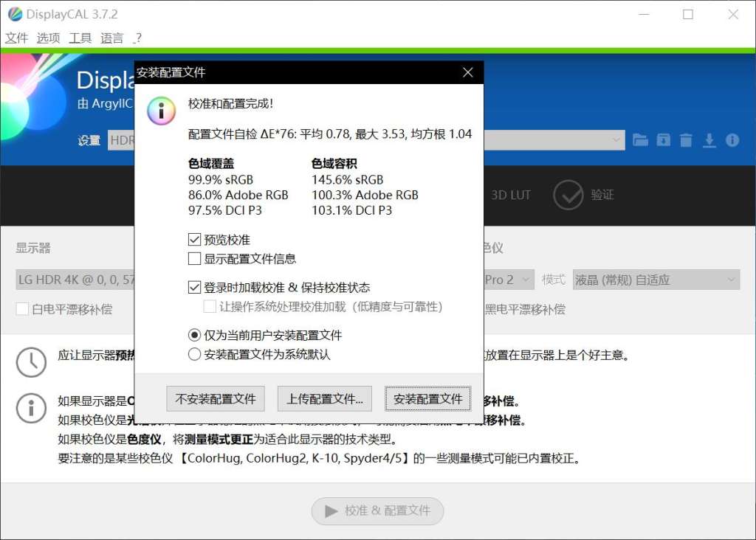Click the 黑电平漂移补偿 label
Screen dimensions: 756x540
coord(525,309)
